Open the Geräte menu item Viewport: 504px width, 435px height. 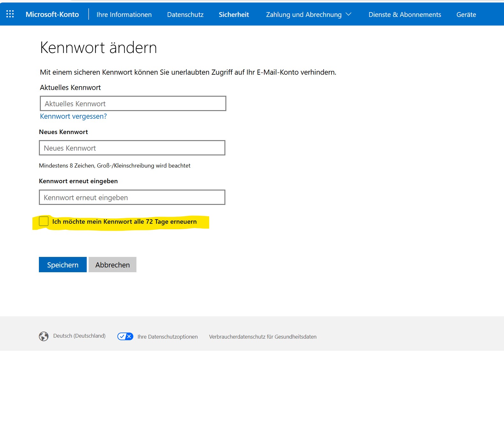[x=466, y=14]
